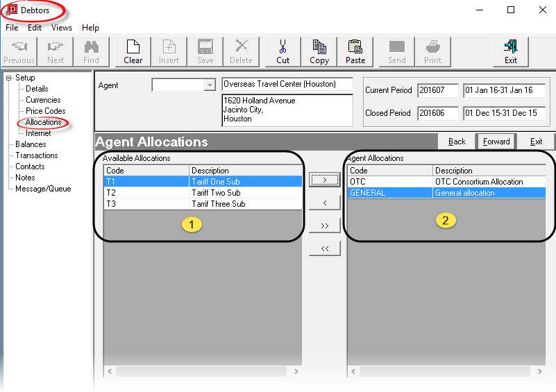The height and width of the screenshot is (392, 556).
Task: Click the Exit button beside Forward
Action: point(536,142)
